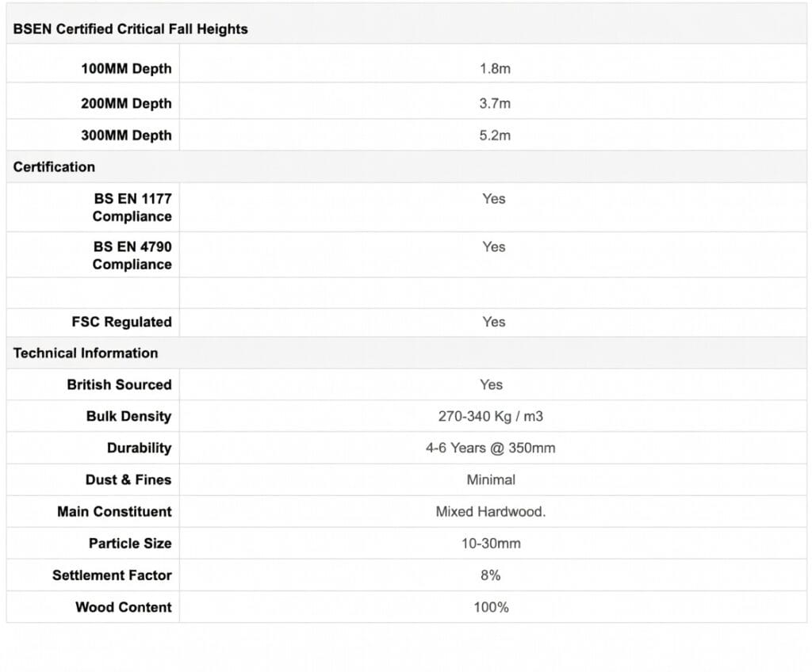
Task: Select the 100MM Depth row label
Action: point(126,69)
